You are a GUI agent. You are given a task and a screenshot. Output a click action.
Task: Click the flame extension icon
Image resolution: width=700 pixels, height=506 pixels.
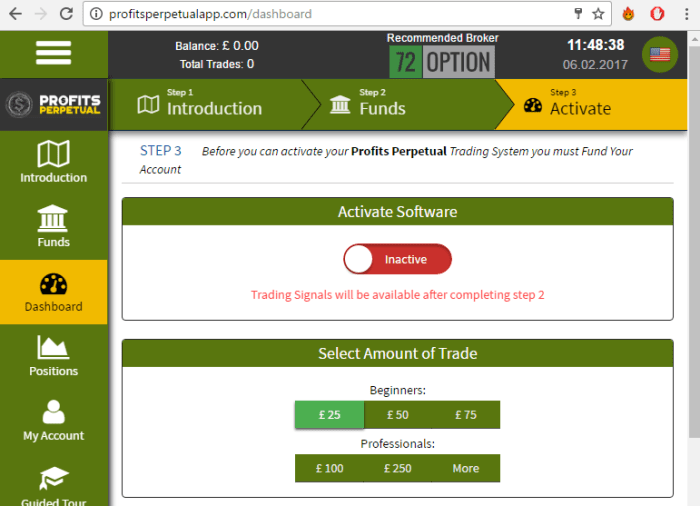pyautogui.click(x=629, y=14)
